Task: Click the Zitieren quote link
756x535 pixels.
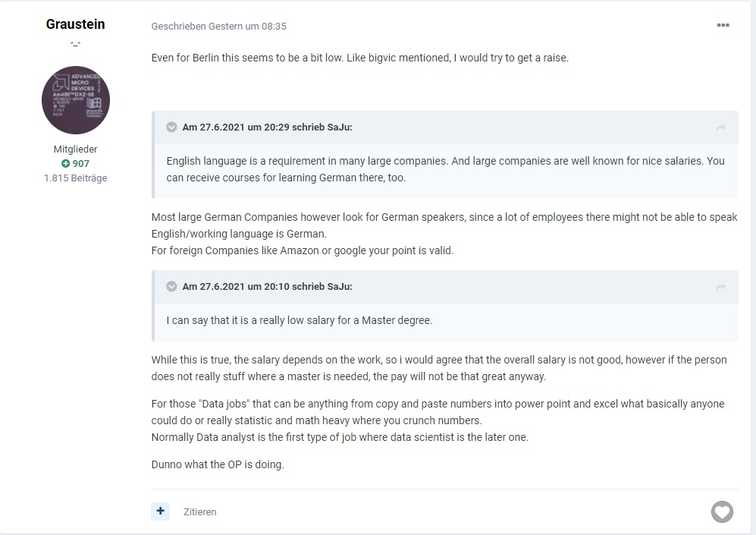Action: point(199,511)
